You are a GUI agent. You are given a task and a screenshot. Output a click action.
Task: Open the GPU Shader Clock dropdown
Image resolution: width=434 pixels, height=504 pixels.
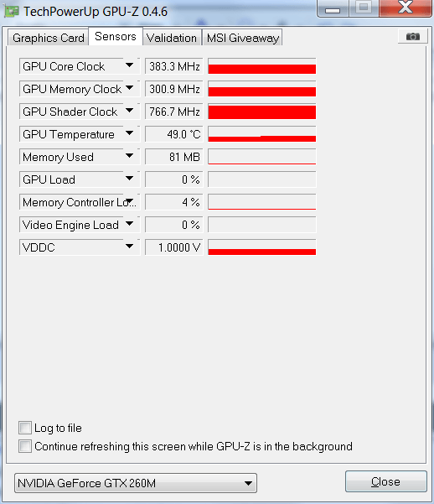(130, 111)
